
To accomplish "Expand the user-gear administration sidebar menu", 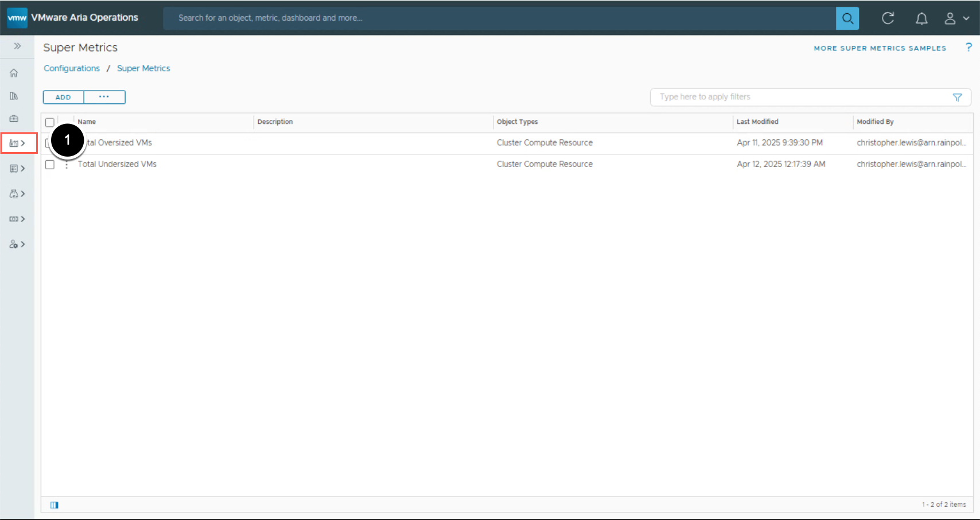I will pyautogui.click(x=17, y=245).
